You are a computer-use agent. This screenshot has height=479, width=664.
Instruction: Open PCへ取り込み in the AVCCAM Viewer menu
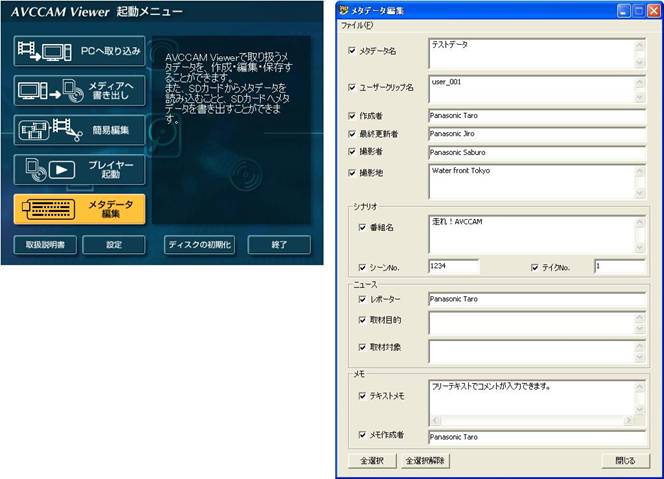pos(79,51)
